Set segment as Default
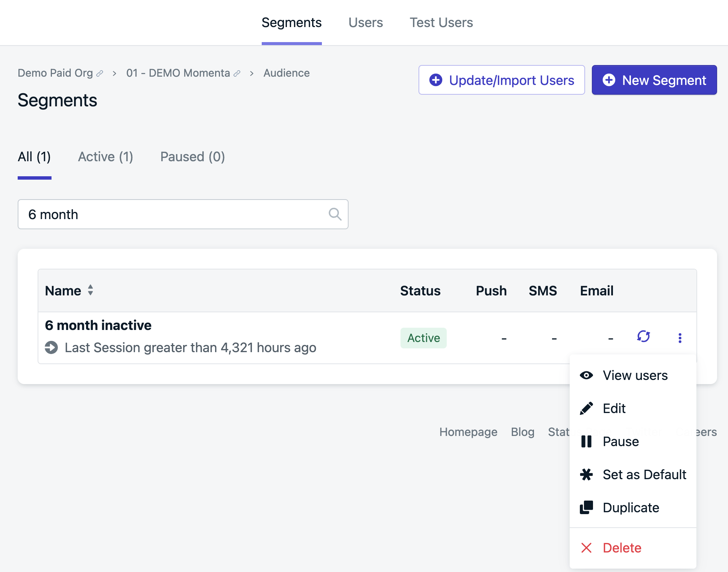This screenshot has width=728, height=572. (644, 474)
